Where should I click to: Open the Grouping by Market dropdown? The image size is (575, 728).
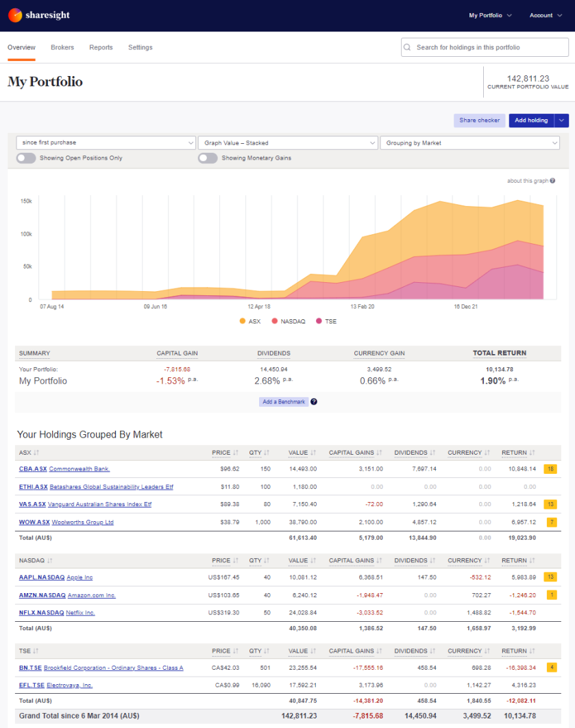pyautogui.click(x=469, y=143)
